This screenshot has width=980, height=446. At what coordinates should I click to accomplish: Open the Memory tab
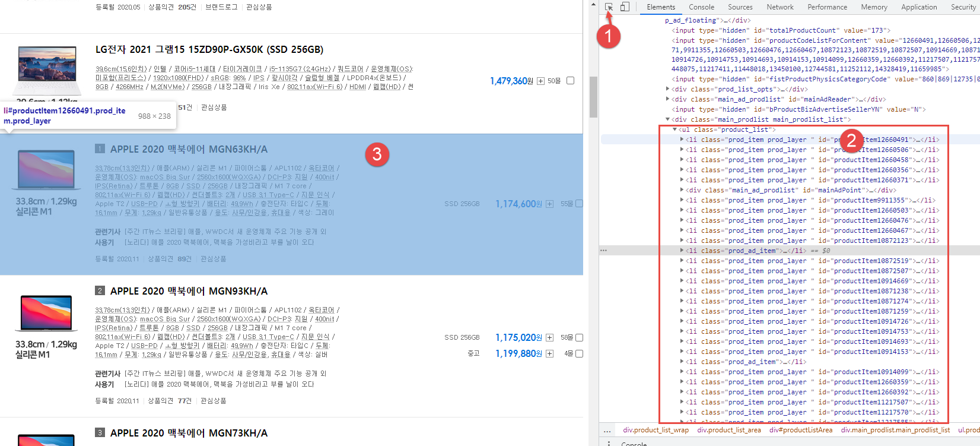pyautogui.click(x=874, y=7)
